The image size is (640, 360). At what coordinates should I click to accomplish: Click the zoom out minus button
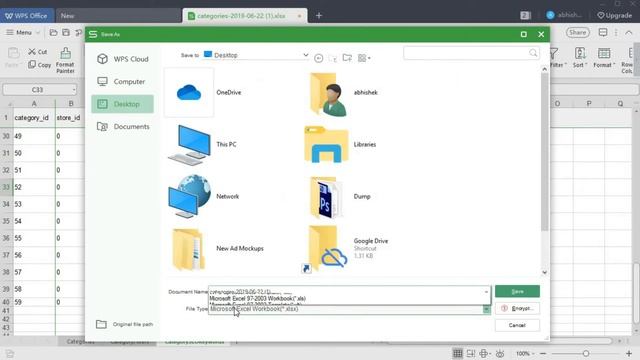click(543, 353)
